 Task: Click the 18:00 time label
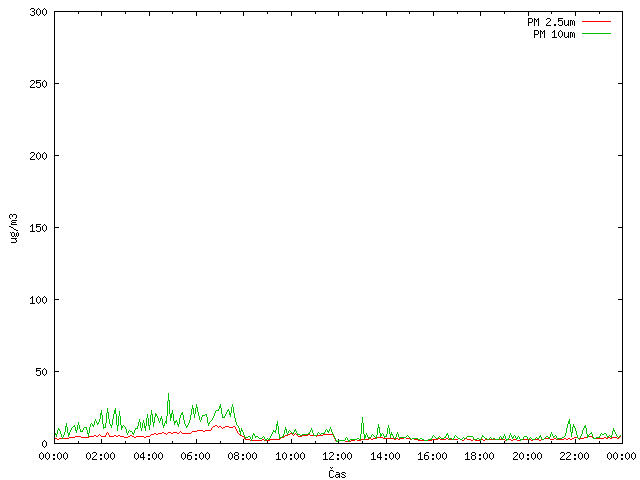pyautogui.click(x=480, y=456)
